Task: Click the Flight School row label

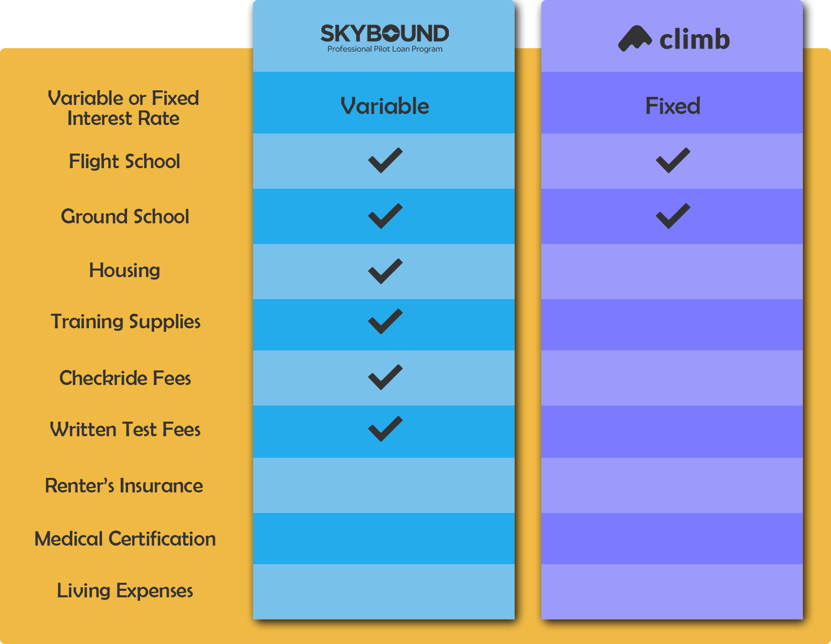Action: point(125,162)
